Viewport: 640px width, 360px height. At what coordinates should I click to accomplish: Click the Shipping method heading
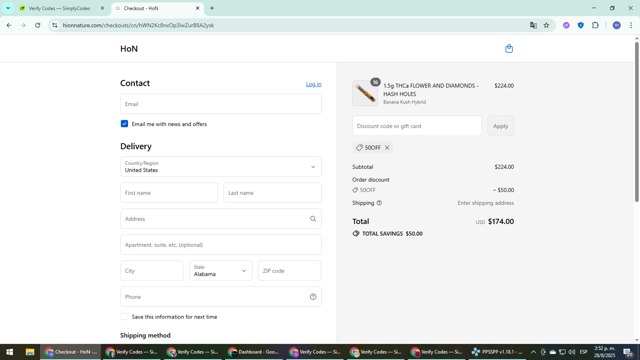tap(145, 335)
